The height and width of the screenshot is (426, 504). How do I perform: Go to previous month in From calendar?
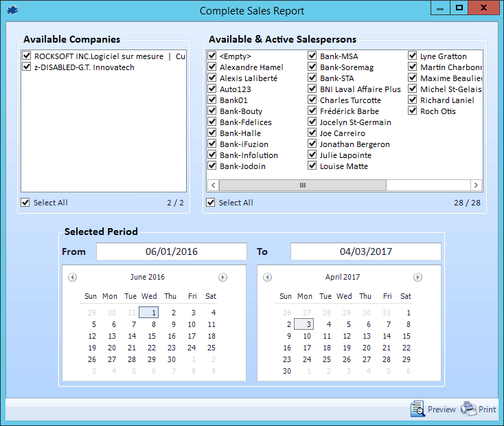(x=72, y=278)
